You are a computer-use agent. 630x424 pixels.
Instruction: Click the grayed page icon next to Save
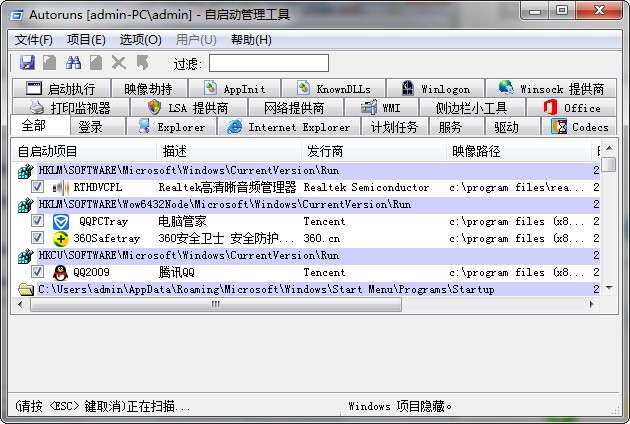click(x=49, y=63)
